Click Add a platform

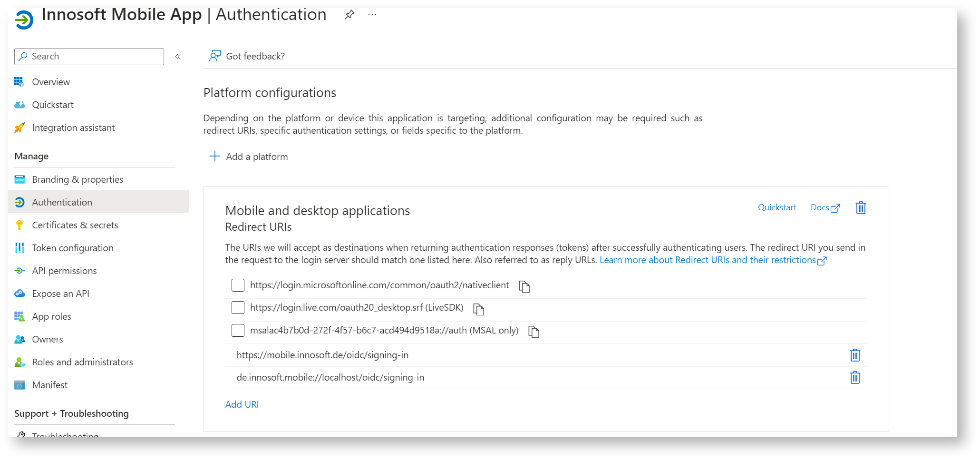(249, 157)
